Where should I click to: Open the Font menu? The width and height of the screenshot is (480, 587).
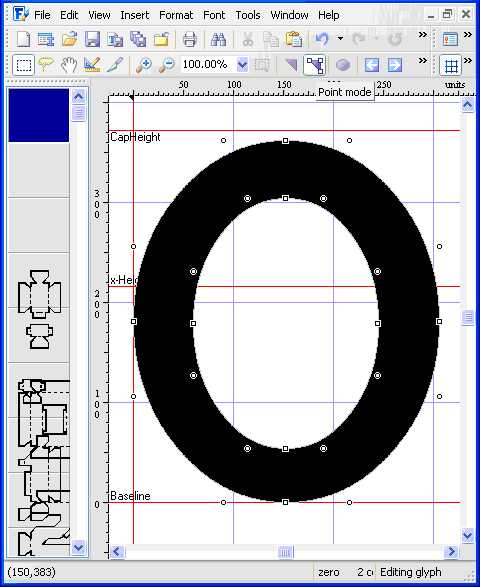click(214, 15)
